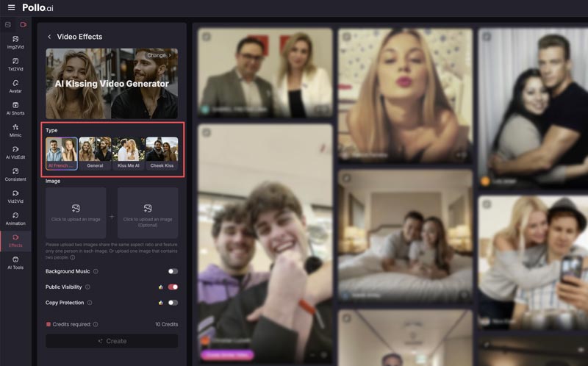The height and width of the screenshot is (366, 588).
Task: Click Background Music info icon
Action: [x=96, y=271]
